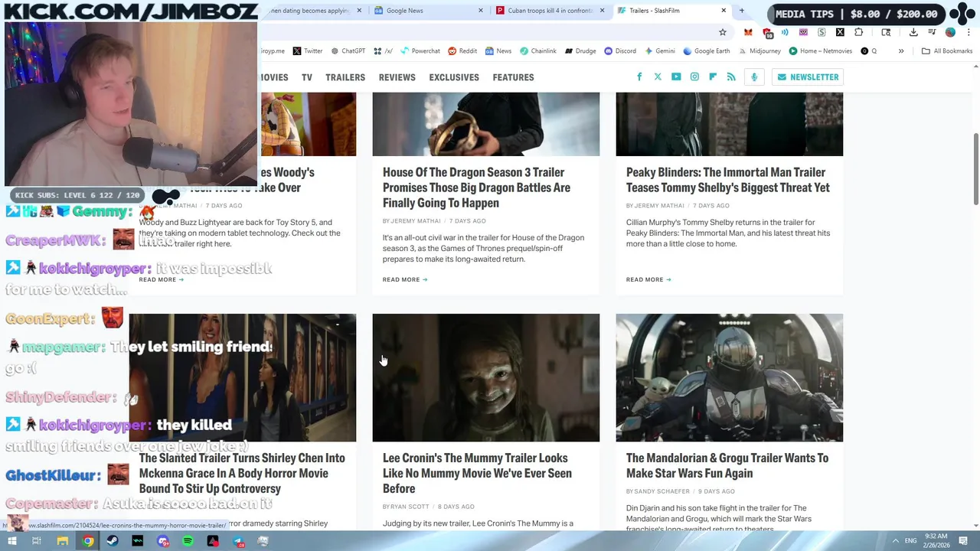Open author Sandy Schaefer's byline link
980x551 pixels.
(x=662, y=491)
